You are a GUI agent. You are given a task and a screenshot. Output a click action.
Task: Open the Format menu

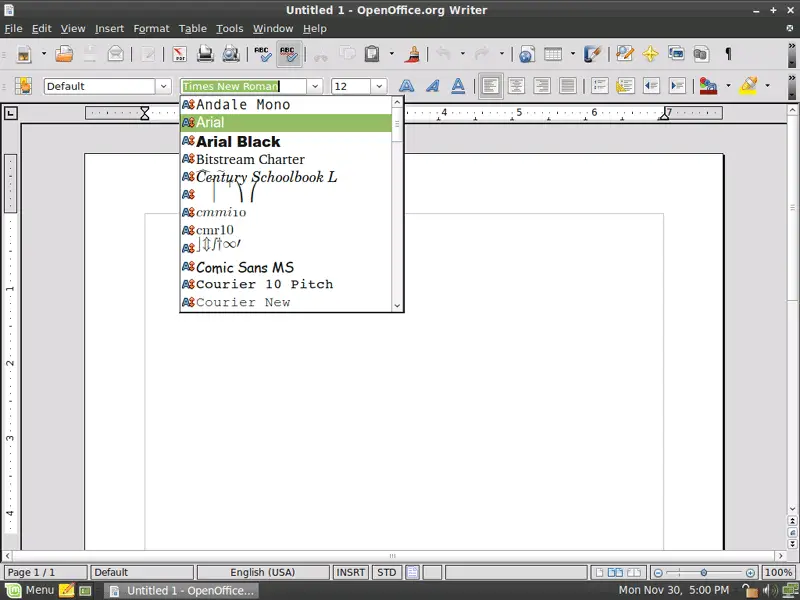pyautogui.click(x=151, y=29)
